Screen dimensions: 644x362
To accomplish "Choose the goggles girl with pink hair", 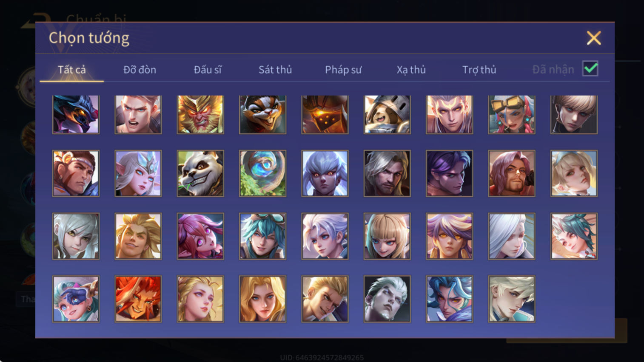I will (x=512, y=114).
